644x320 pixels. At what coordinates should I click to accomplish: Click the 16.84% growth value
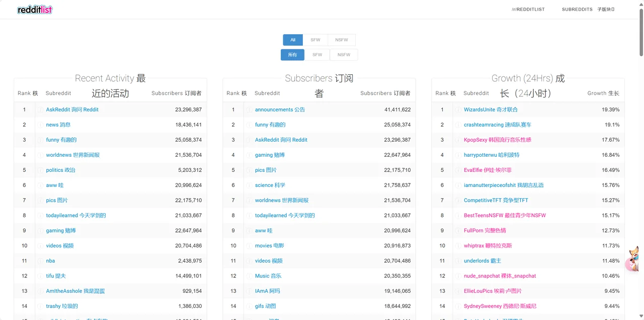pos(611,155)
